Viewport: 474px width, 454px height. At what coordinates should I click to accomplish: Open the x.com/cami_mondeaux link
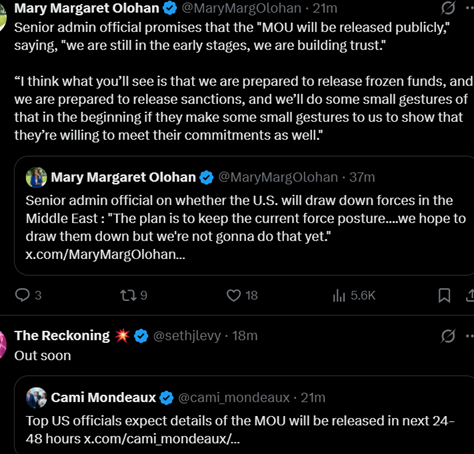tap(162, 439)
